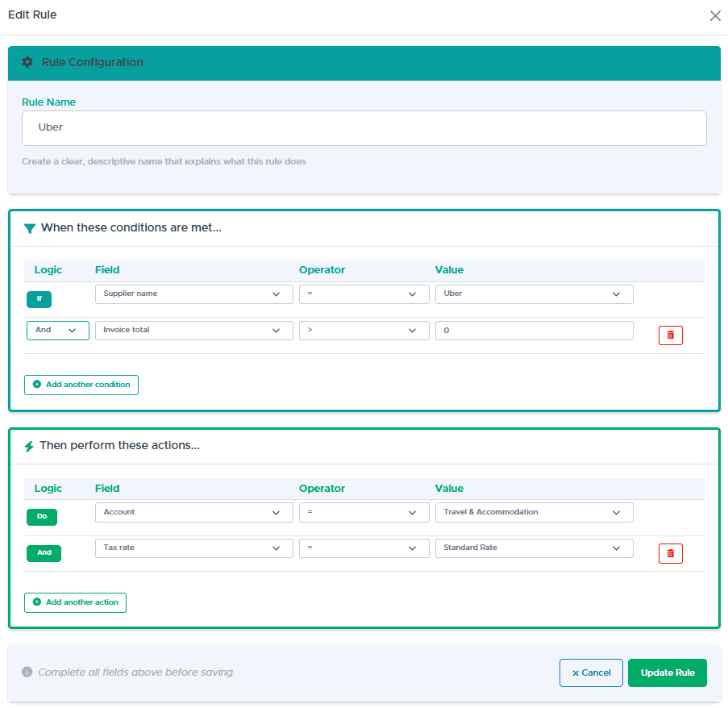Click the lightning bolt icon beside actions heading
This screenshot has height=708, width=728.
coord(29,445)
